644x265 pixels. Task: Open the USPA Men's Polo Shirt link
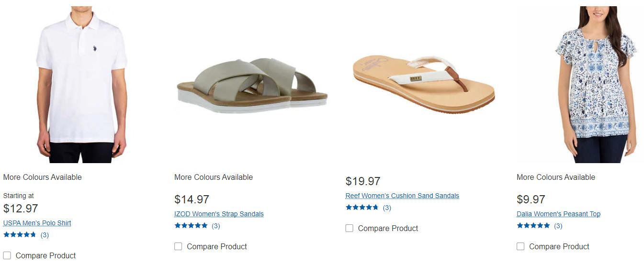(37, 223)
